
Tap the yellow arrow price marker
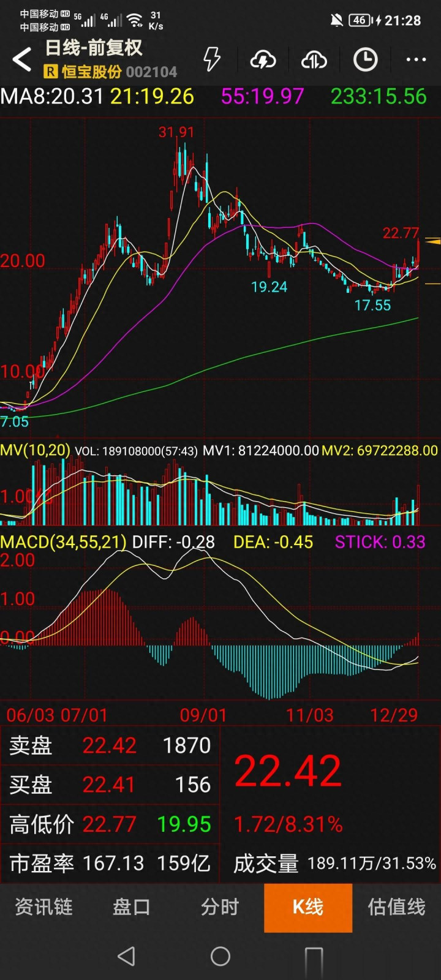(x=432, y=241)
